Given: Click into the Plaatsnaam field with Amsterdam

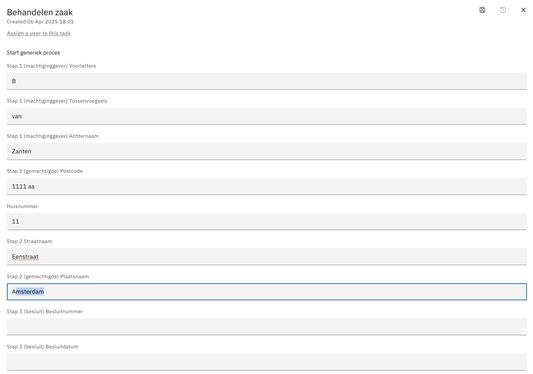Looking at the screenshot, I should [x=267, y=292].
